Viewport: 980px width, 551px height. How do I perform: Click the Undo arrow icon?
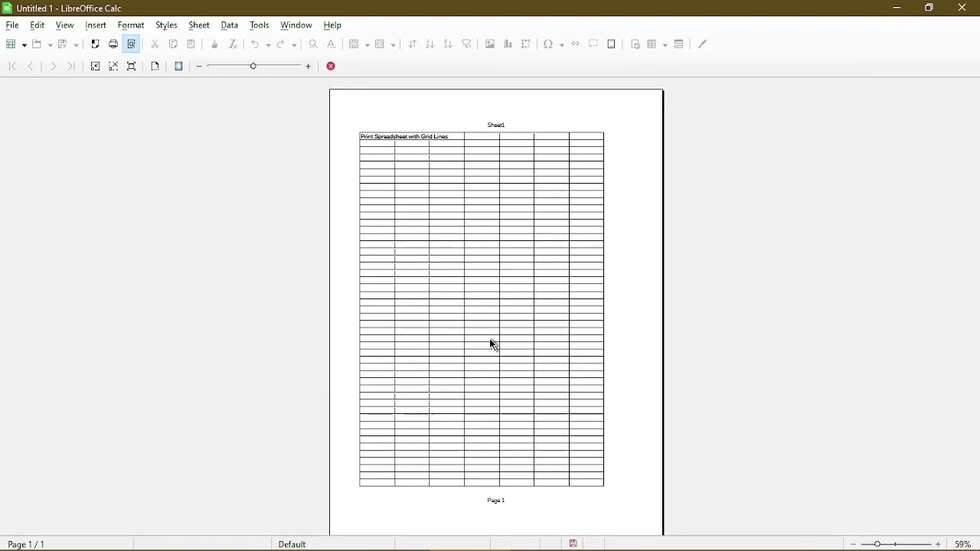(256, 44)
